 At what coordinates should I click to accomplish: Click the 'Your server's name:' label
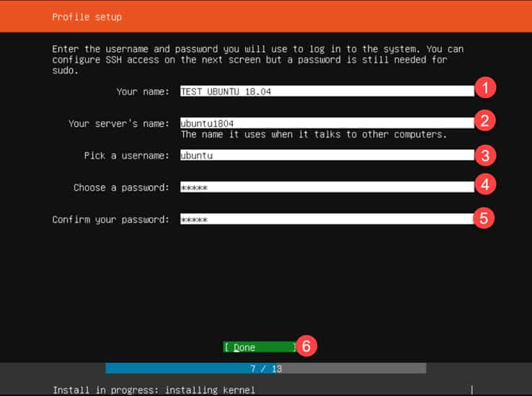[x=119, y=124]
